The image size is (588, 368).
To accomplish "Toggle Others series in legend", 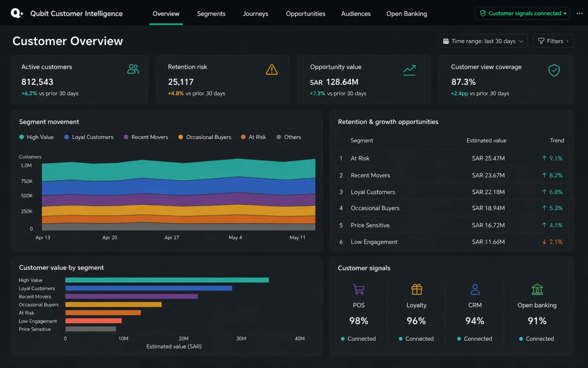I will tap(288, 137).
